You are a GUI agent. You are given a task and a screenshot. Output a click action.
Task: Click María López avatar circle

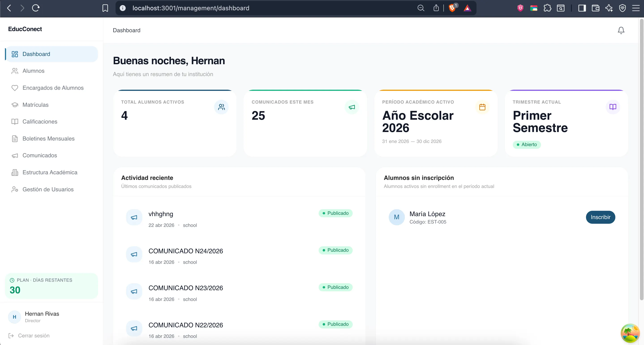click(x=397, y=217)
